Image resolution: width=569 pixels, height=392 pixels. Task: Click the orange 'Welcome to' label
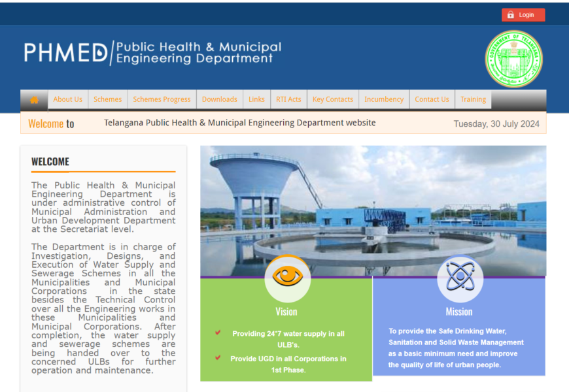(51, 123)
